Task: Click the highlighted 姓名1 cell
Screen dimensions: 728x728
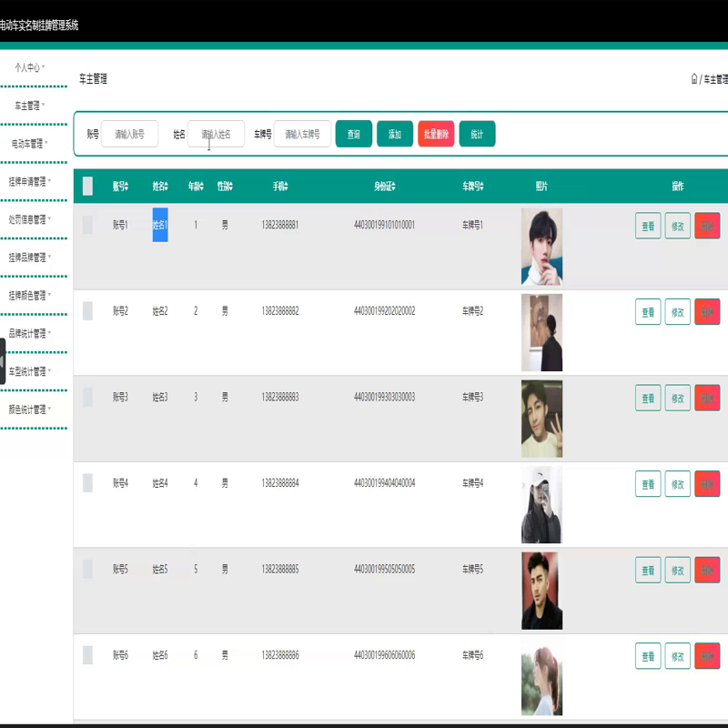Action: click(160, 225)
